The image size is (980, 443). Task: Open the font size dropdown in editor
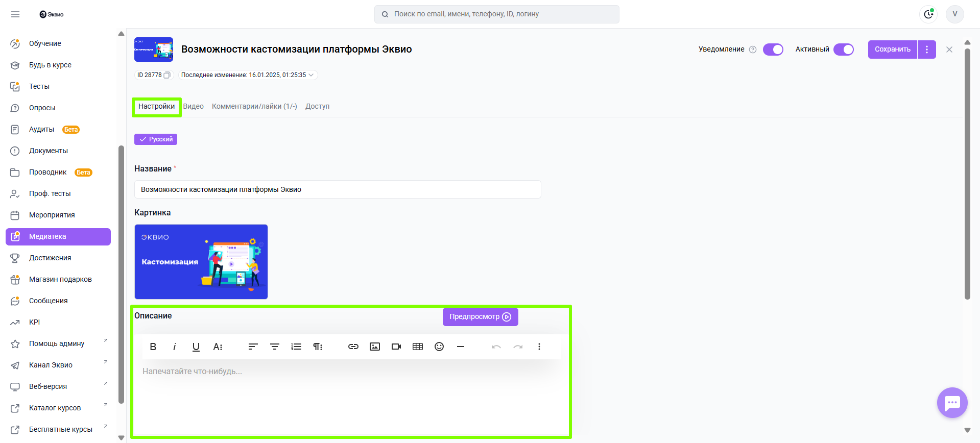pos(218,347)
